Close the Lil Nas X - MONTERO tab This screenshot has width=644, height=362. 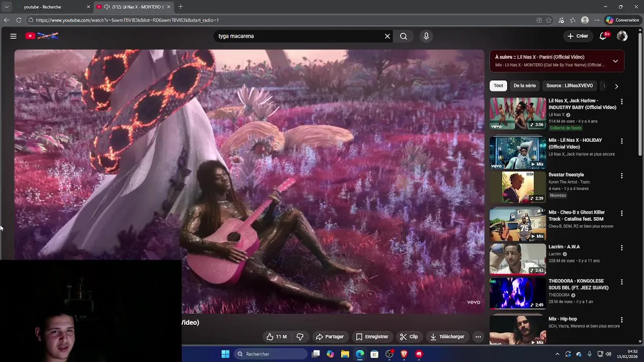click(169, 7)
